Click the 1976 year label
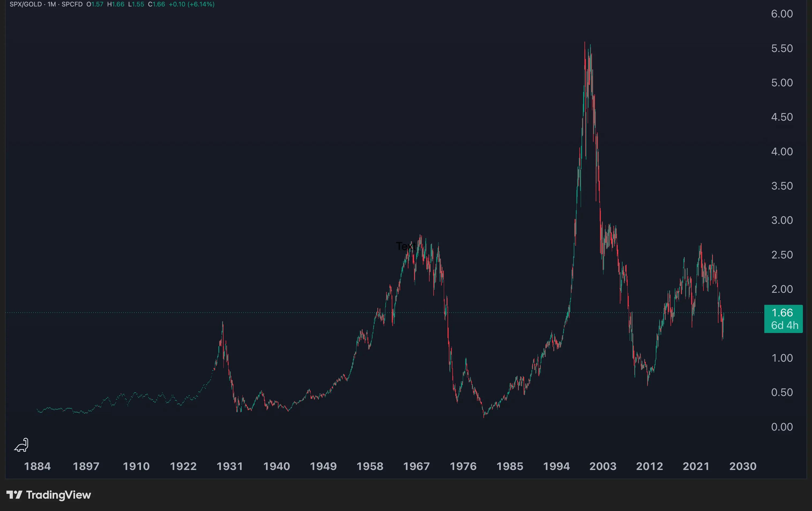Viewport: 812px width, 511px height. (463, 466)
